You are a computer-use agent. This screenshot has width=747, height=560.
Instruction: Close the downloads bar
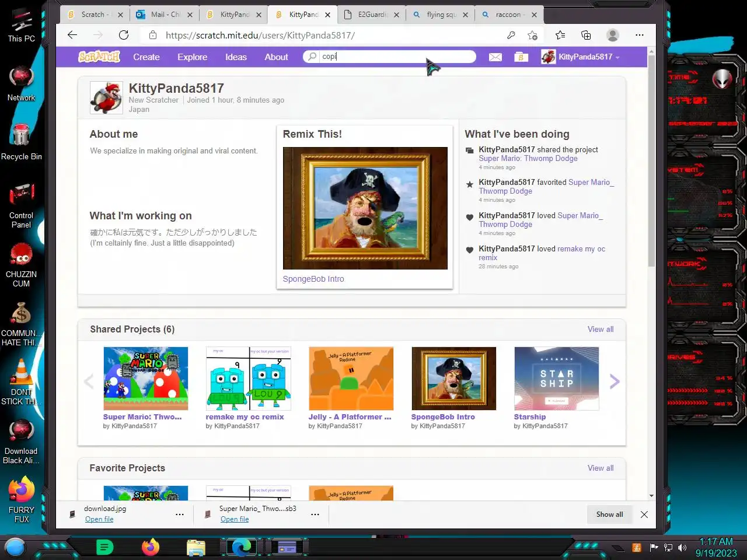[x=644, y=514]
